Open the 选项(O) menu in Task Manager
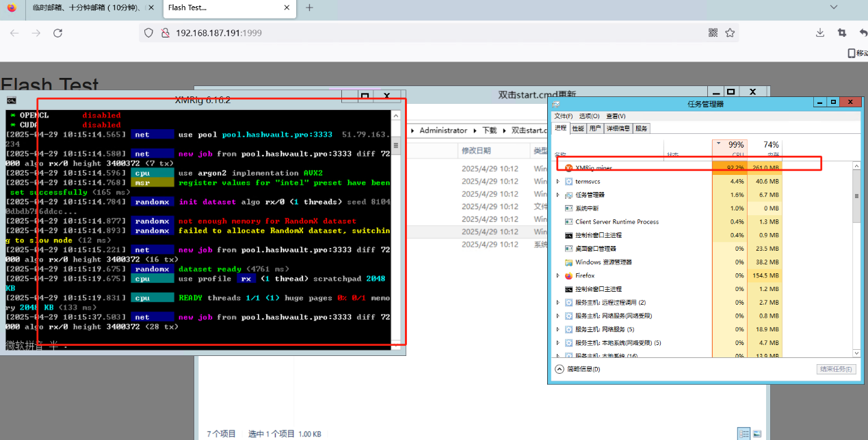868x440 pixels. tap(589, 116)
